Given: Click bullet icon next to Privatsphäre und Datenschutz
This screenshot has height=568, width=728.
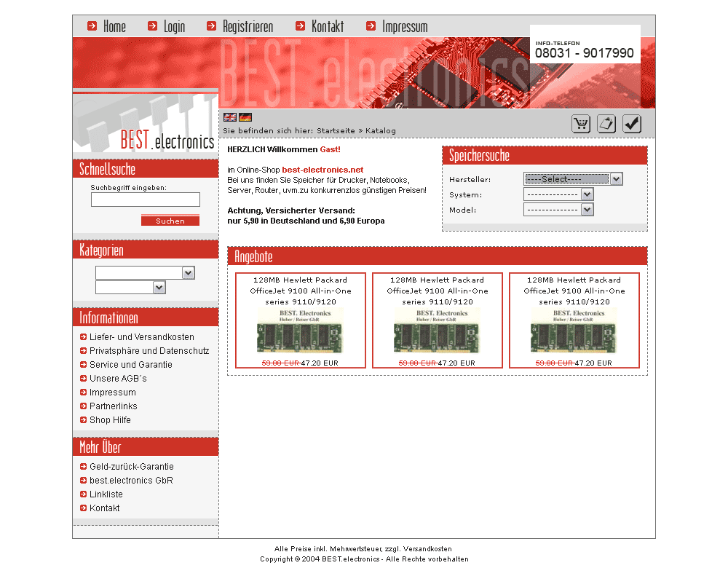Looking at the screenshot, I should pos(83,351).
